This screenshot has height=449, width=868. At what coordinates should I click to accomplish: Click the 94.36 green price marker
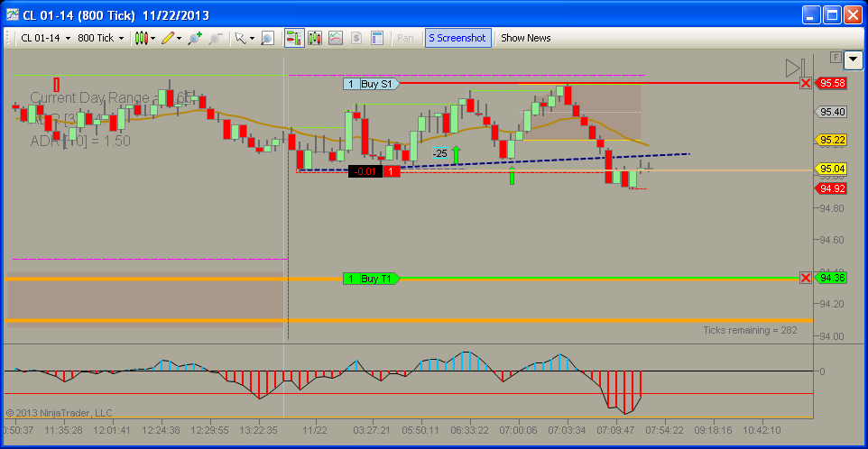click(832, 278)
